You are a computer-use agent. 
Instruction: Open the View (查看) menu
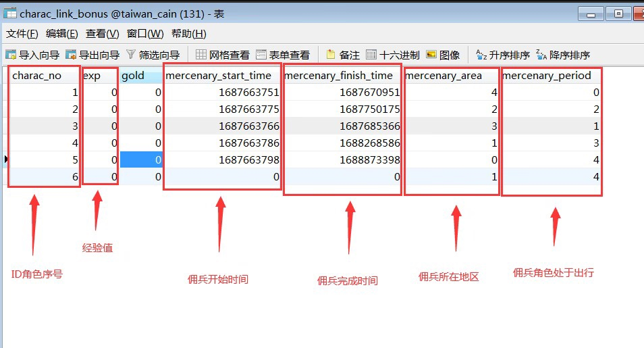[x=102, y=34]
